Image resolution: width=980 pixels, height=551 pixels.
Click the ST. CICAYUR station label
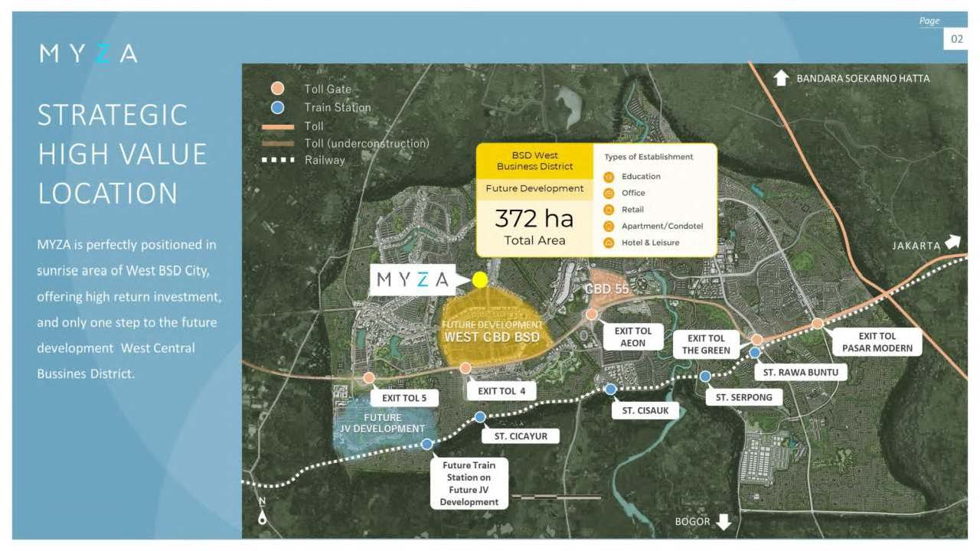pyautogui.click(x=520, y=436)
